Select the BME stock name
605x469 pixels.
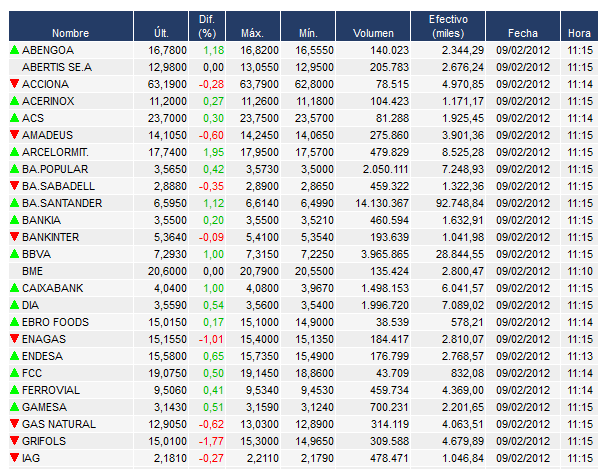point(32,271)
